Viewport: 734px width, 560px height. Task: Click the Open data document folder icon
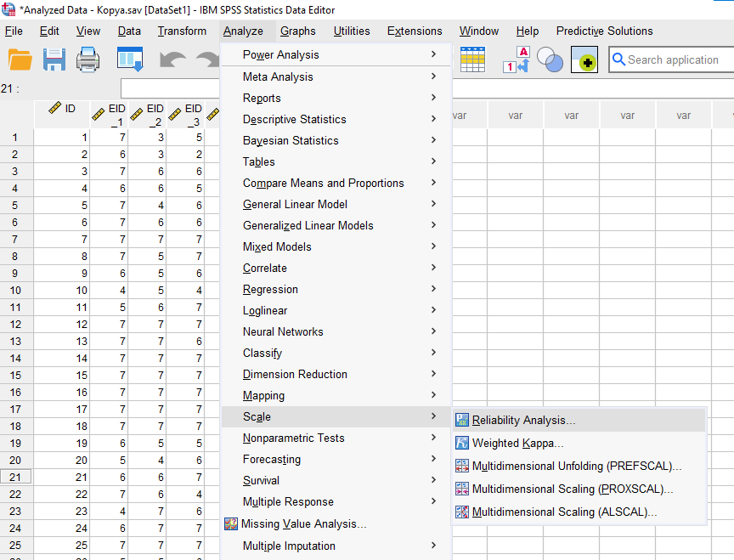pyautogui.click(x=20, y=59)
